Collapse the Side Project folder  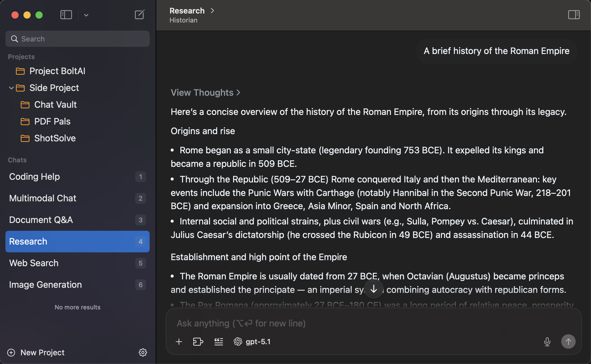[11, 88]
